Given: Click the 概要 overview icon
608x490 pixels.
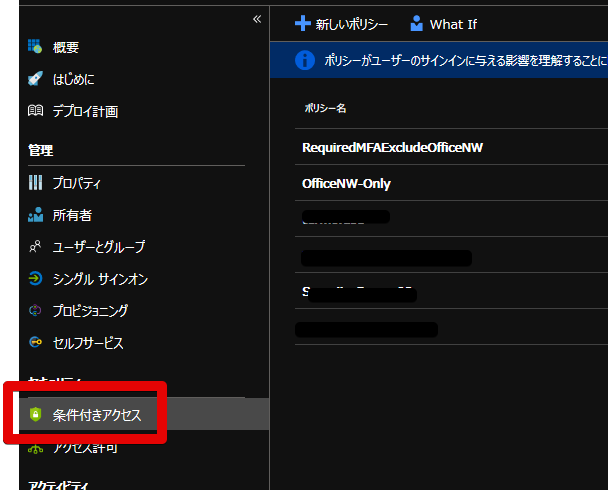Looking at the screenshot, I should click(35, 46).
